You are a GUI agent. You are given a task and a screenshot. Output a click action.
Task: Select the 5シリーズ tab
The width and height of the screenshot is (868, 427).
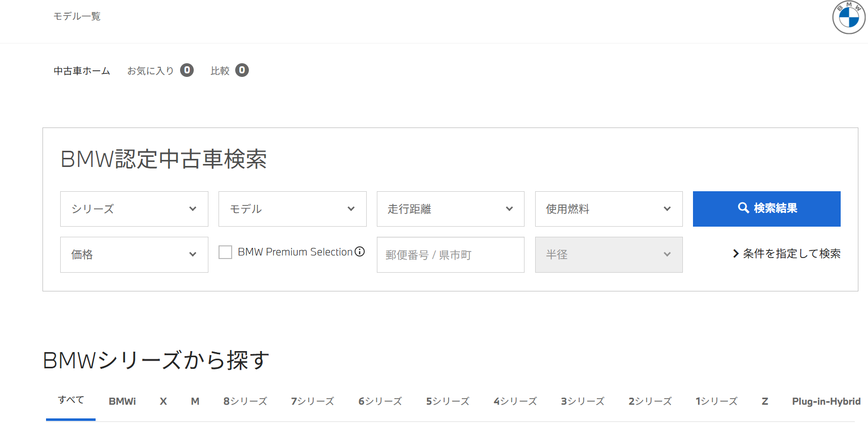(x=448, y=401)
